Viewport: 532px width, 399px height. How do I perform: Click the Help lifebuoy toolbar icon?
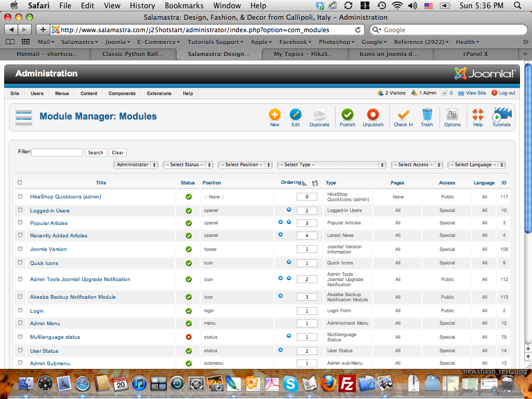pos(478,115)
